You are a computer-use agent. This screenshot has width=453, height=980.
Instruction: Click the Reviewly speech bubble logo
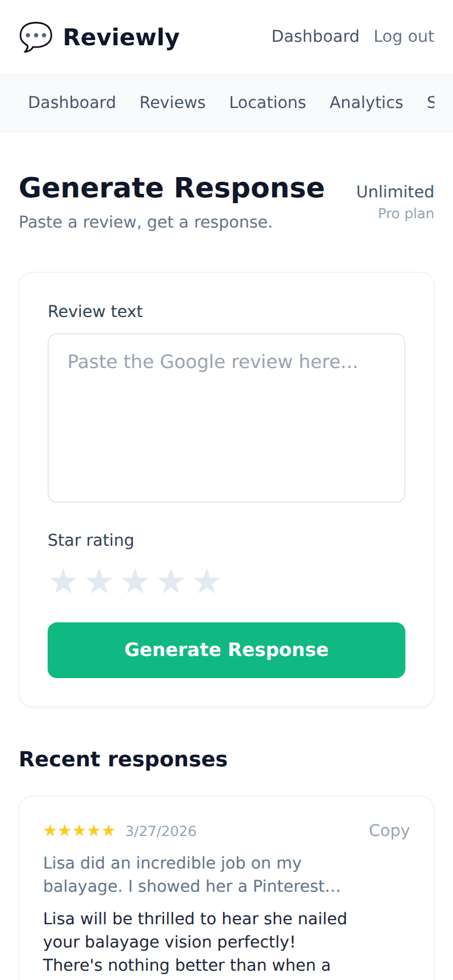pyautogui.click(x=35, y=37)
